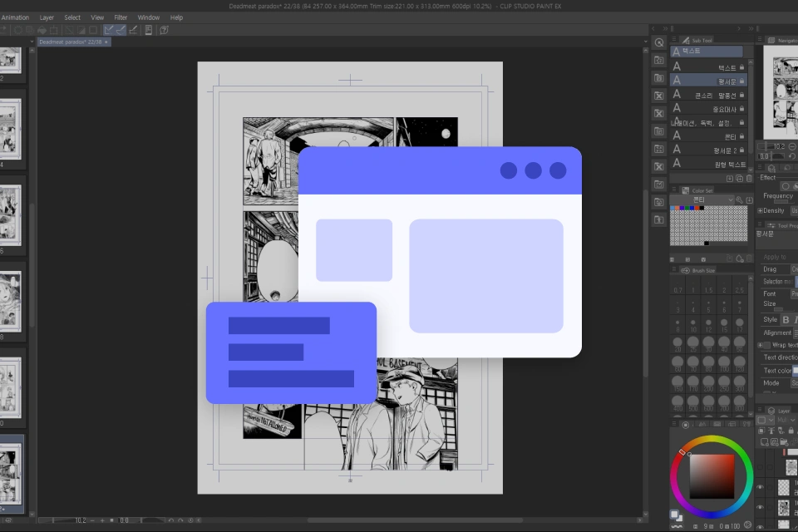Open the layer palette color dropdown
Viewport: 798px width, 532px height.
(765, 420)
